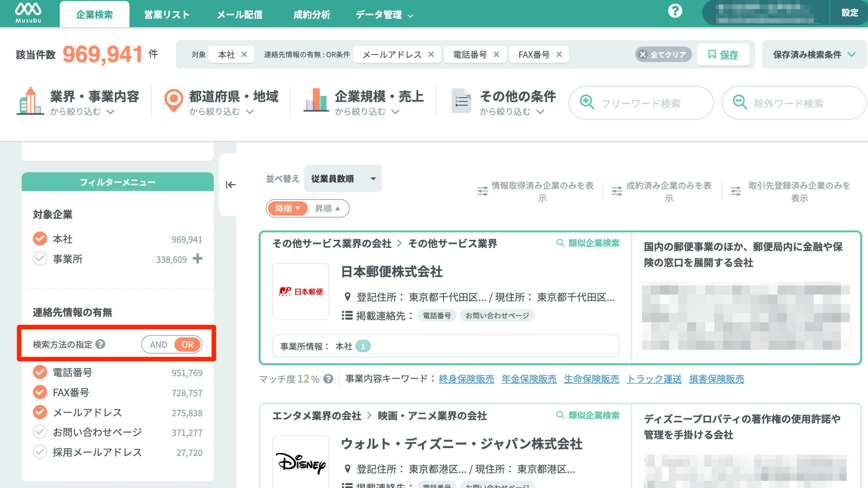
Task: Check the 事業所 checkbox
Action: 40,259
